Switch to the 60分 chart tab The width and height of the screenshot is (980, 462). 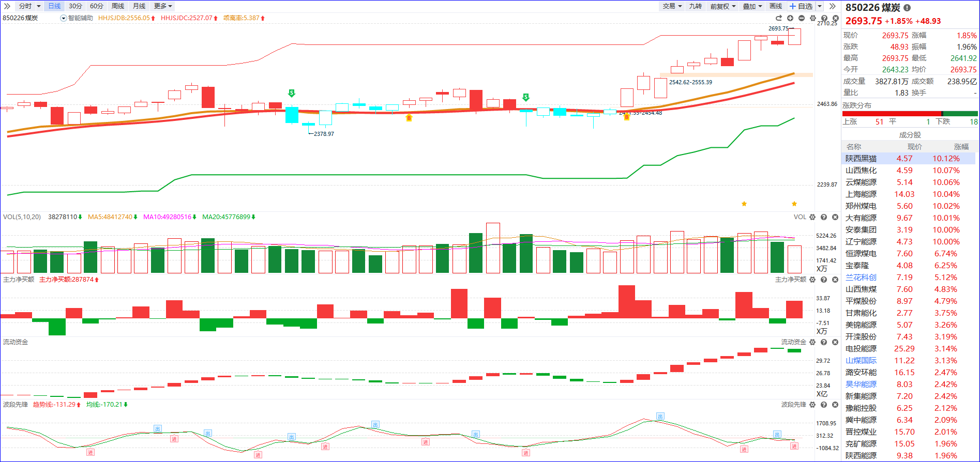point(97,6)
